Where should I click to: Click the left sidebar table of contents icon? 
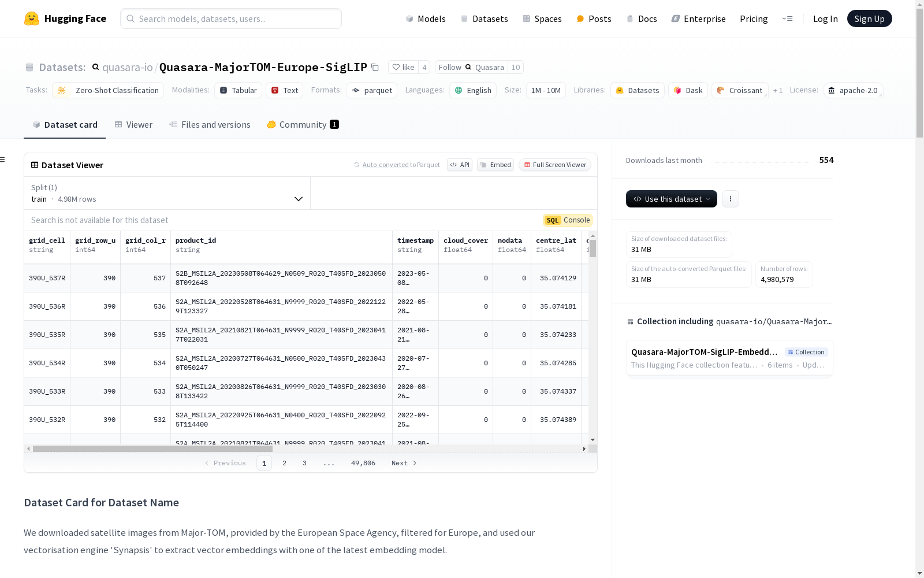2,160
